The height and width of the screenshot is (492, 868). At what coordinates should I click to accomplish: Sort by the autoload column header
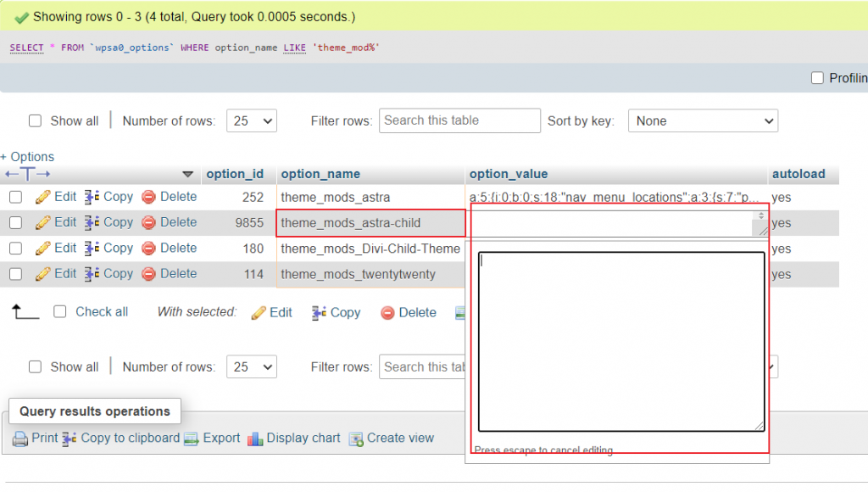click(x=798, y=174)
